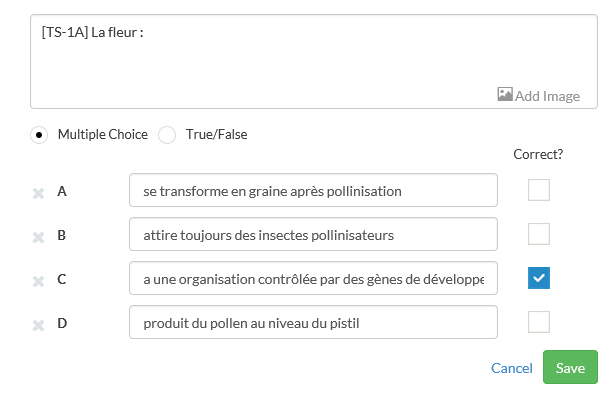Cancel editing the question
This screenshot has height=396, width=611.
[512, 368]
